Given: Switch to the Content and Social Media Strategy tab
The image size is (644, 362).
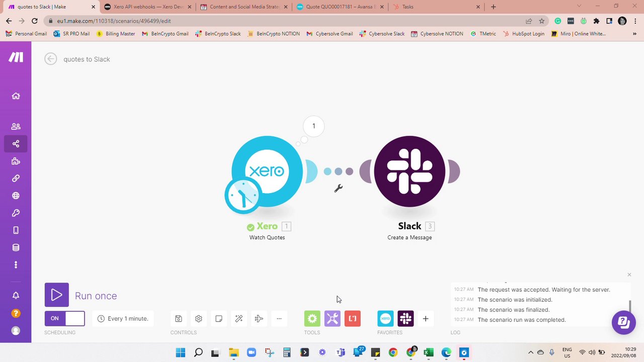Looking at the screenshot, I should (244, 7).
